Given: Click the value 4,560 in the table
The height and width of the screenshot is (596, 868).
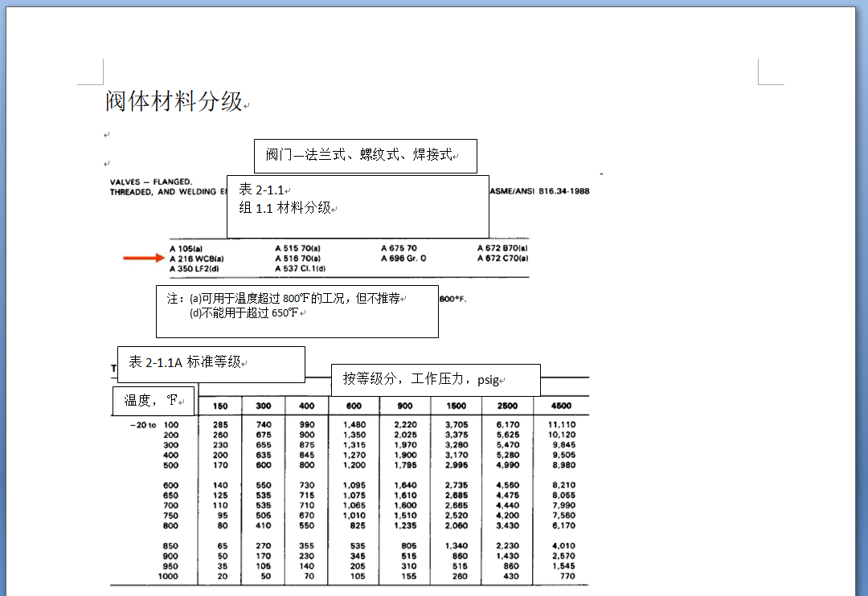Looking at the screenshot, I should (508, 485).
